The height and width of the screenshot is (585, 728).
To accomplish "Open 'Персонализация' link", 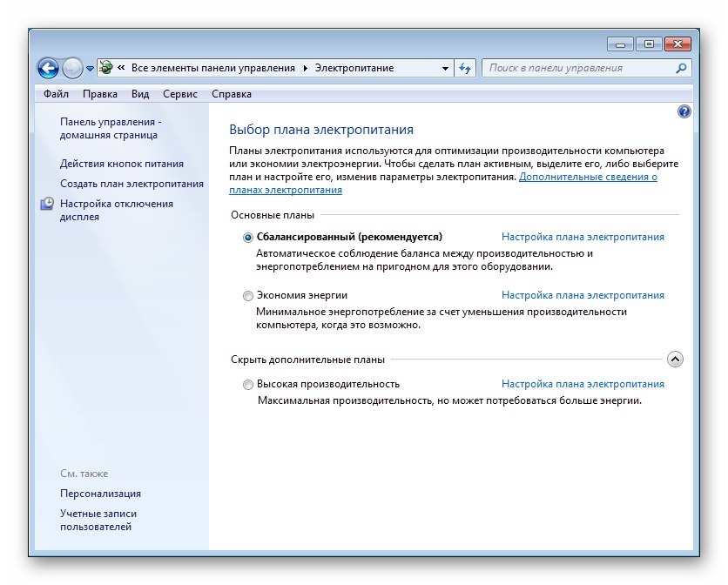I will pyautogui.click(x=100, y=494).
